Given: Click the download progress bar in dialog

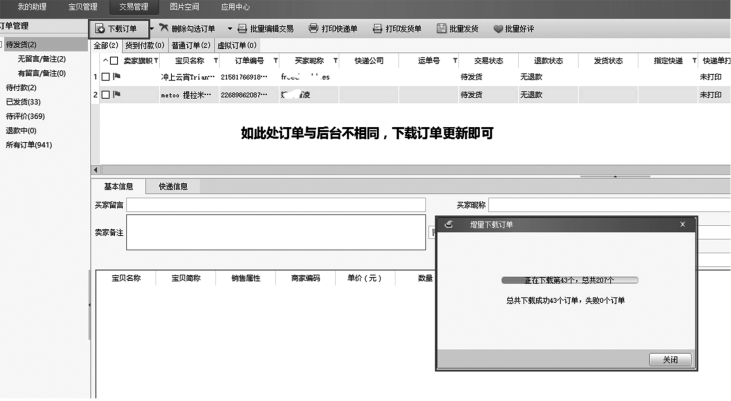Looking at the screenshot, I should [570, 280].
